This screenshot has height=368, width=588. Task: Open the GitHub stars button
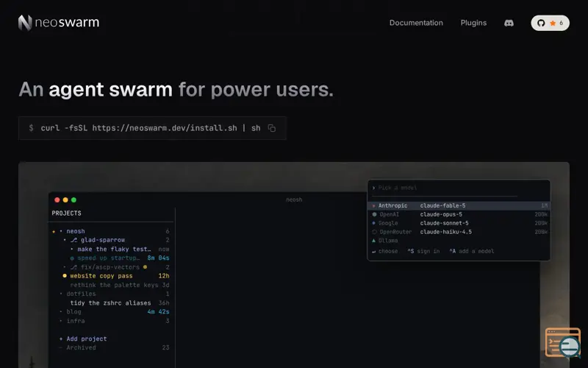[550, 24]
